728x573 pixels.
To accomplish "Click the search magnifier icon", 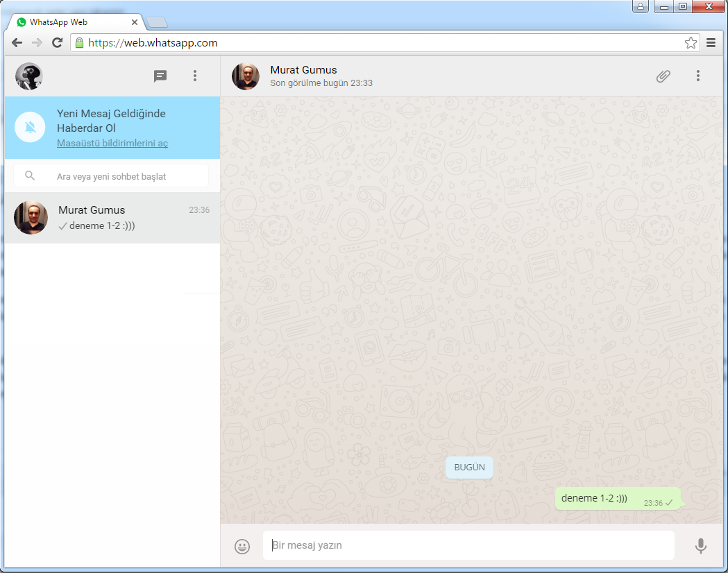I will point(30,176).
